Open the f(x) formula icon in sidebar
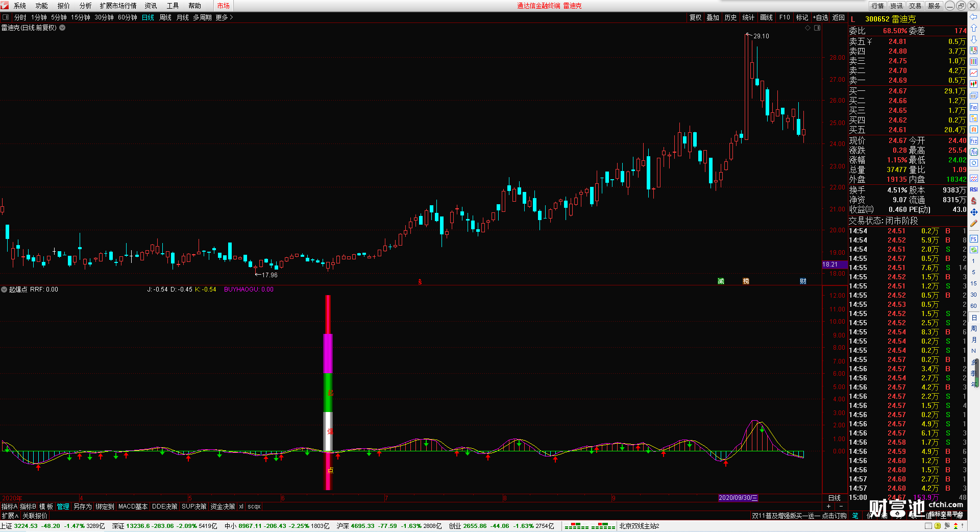The height and width of the screenshot is (532, 980). 973,152
